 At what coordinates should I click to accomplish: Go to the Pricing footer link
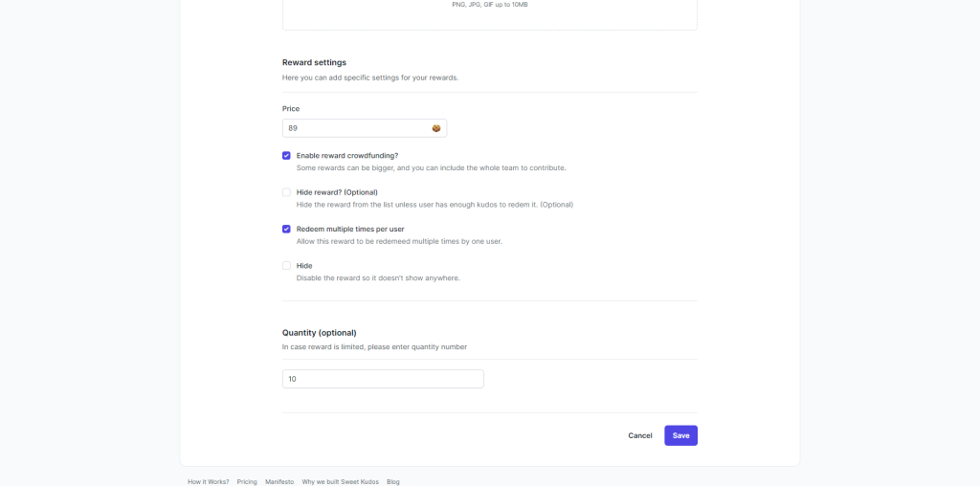247,481
